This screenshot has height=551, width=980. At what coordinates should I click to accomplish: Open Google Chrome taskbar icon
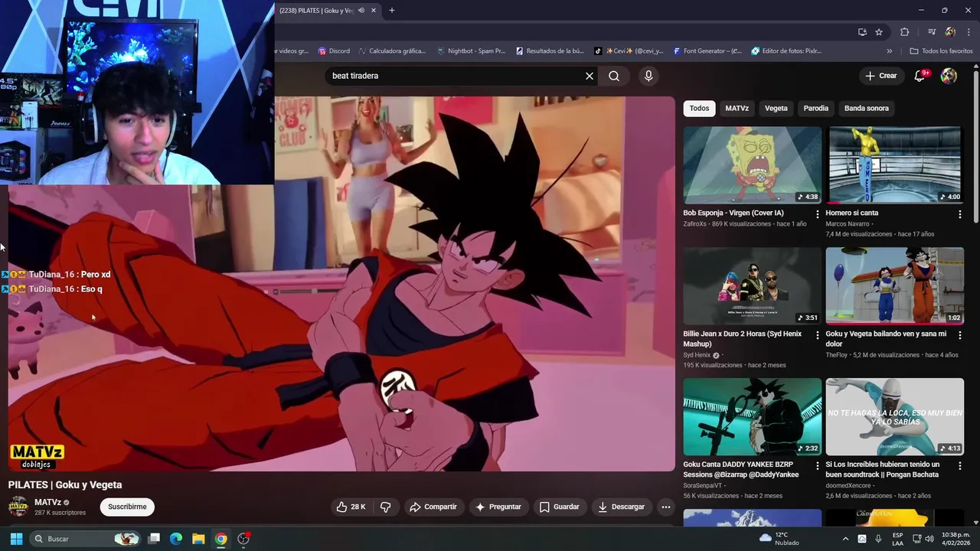click(220, 539)
